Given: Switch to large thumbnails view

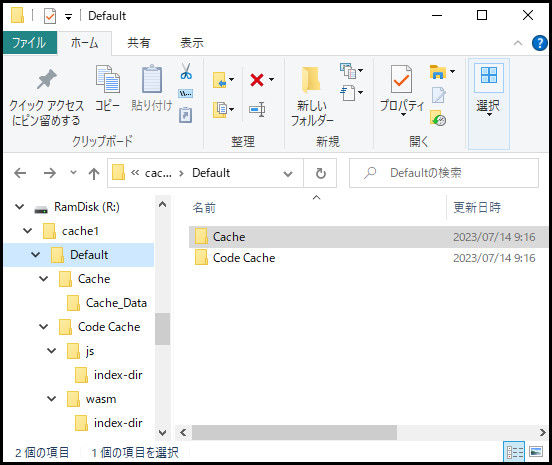Looking at the screenshot, I should click(x=536, y=452).
